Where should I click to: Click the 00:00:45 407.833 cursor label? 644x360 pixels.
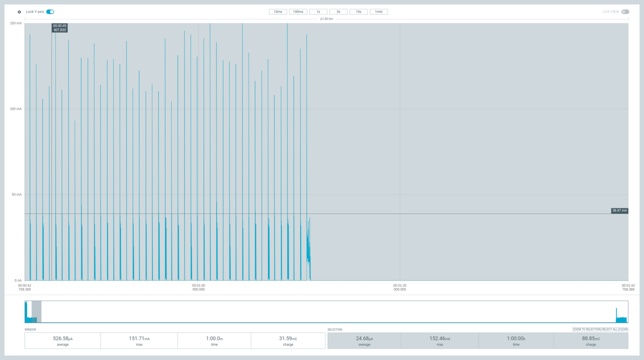point(59,28)
